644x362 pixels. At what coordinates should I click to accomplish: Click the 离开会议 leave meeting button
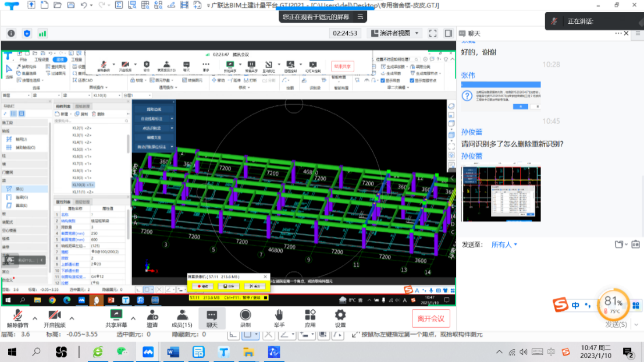(430, 318)
